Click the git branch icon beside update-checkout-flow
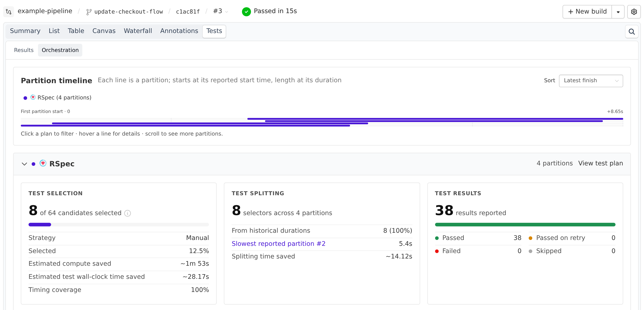The width and height of the screenshot is (644, 310). point(89,12)
